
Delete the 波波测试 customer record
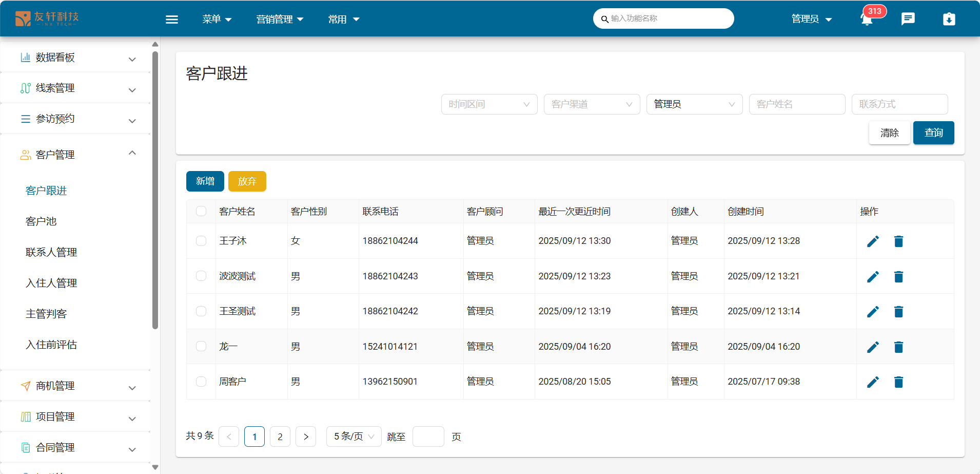point(898,277)
